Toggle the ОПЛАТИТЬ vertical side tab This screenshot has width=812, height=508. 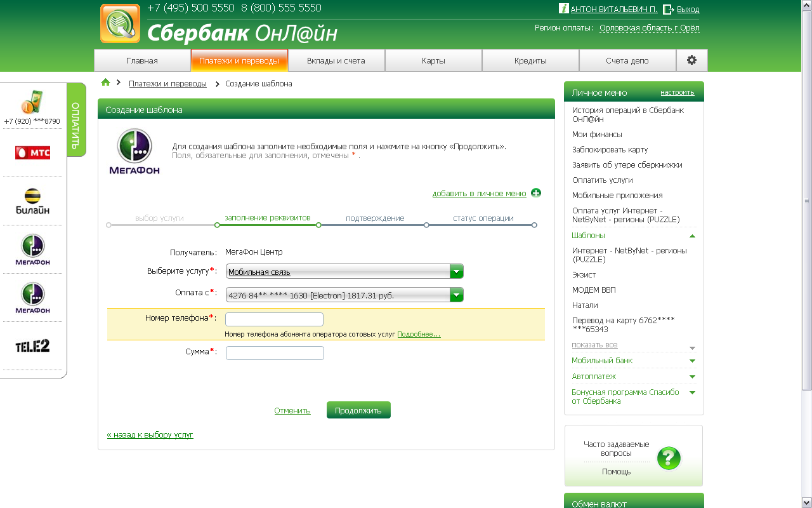click(x=76, y=119)
